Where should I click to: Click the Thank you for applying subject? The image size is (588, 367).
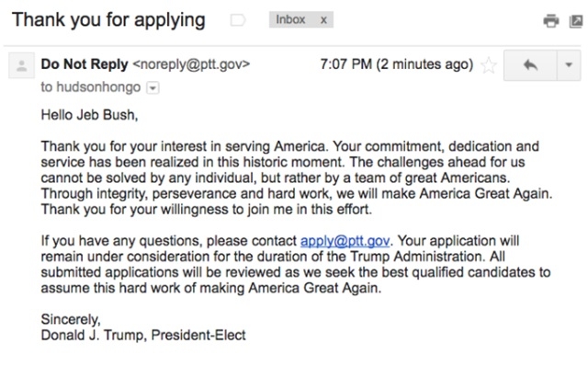pos(108,20)
